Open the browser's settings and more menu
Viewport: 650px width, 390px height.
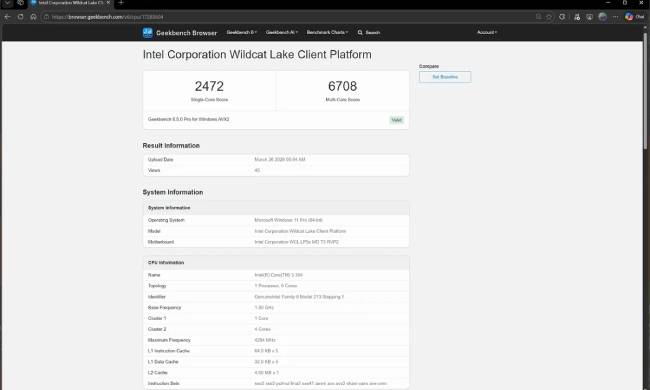pos(616,17)
